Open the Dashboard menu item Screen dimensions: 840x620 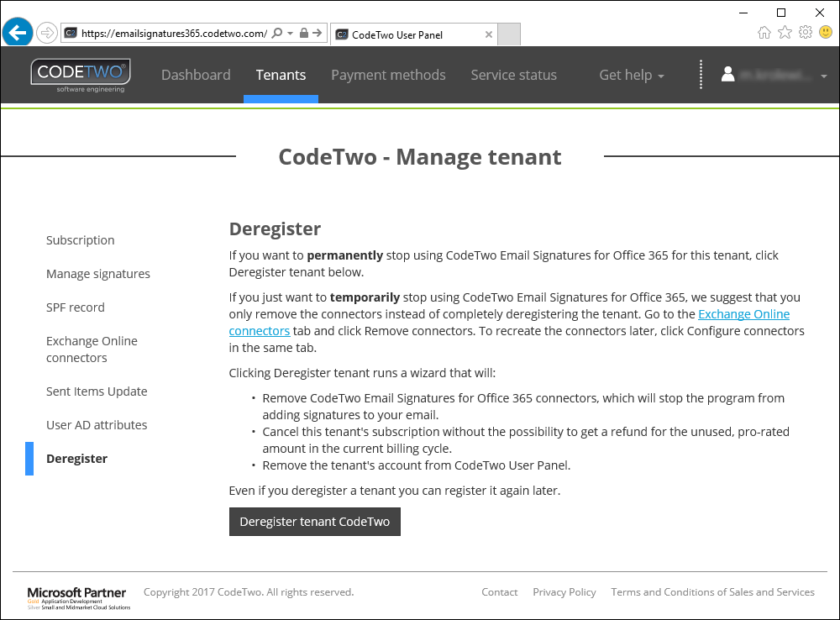pyautogui.click(x=196, y=75)
